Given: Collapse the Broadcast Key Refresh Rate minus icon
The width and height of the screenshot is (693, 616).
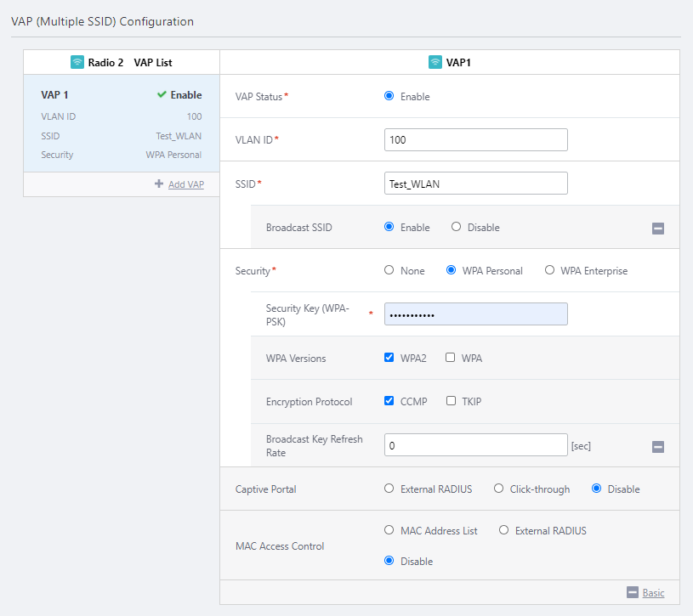Looking at the screenshot, I should coord(657,447).
